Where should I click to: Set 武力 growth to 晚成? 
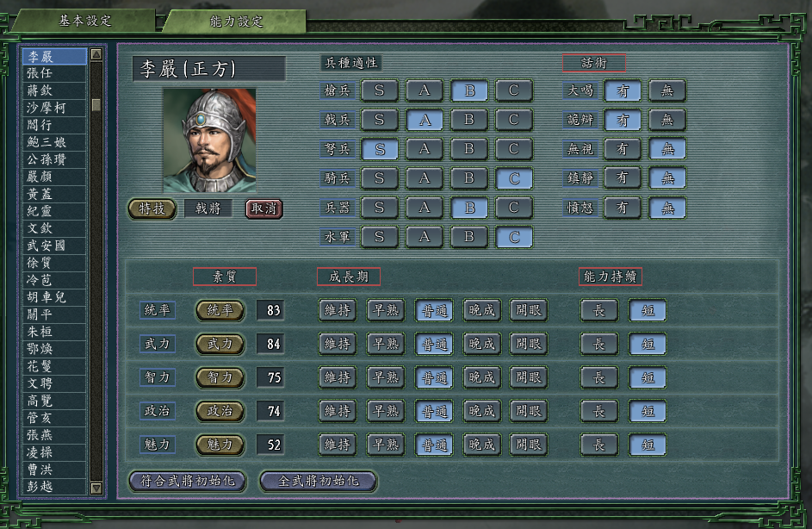pyautogui.click(x=481, y=344)
